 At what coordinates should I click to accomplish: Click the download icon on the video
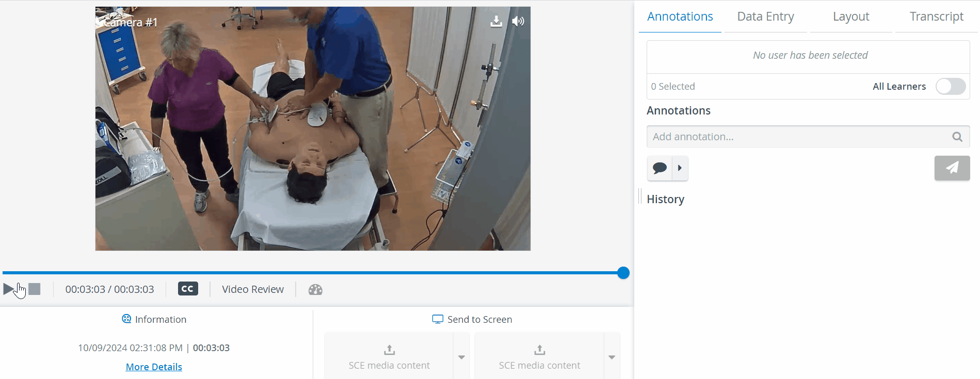pyautogui.click(x=496, y=21)
